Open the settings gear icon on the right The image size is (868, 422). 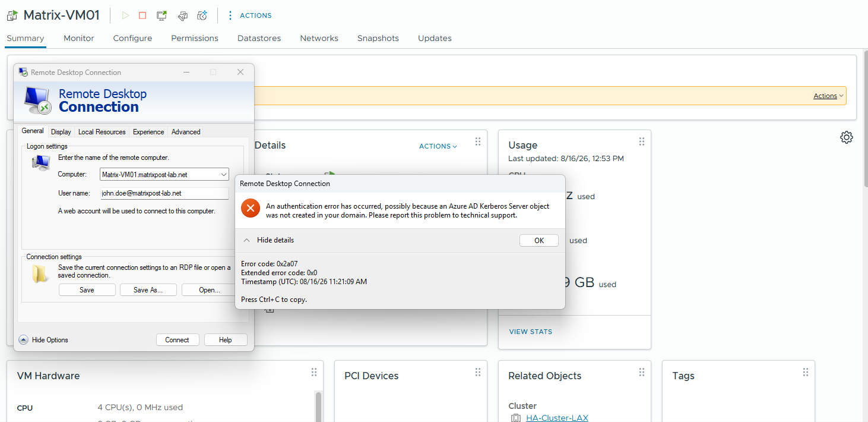[847, 137]
